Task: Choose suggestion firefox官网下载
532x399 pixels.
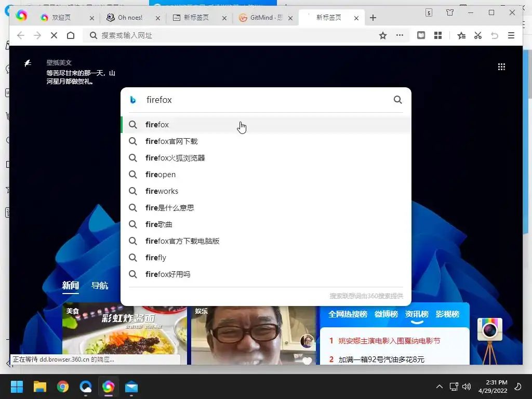Action: [x=266, y=141]
